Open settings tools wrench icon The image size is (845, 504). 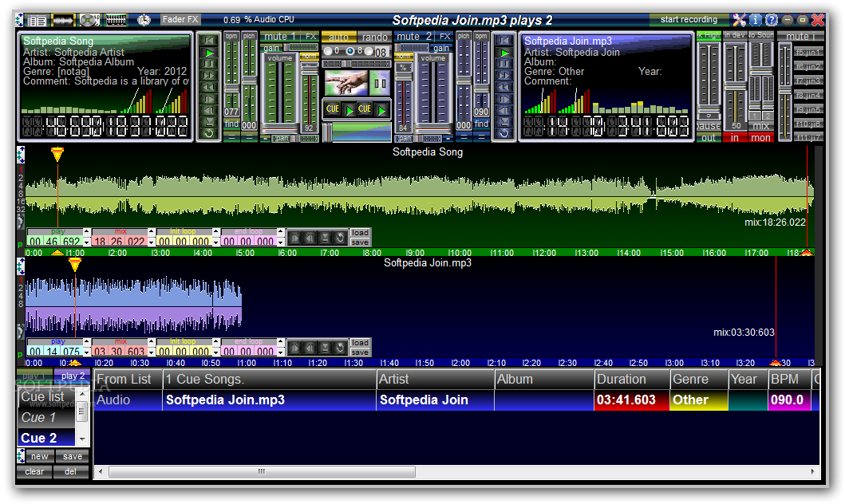coord(740,20)
